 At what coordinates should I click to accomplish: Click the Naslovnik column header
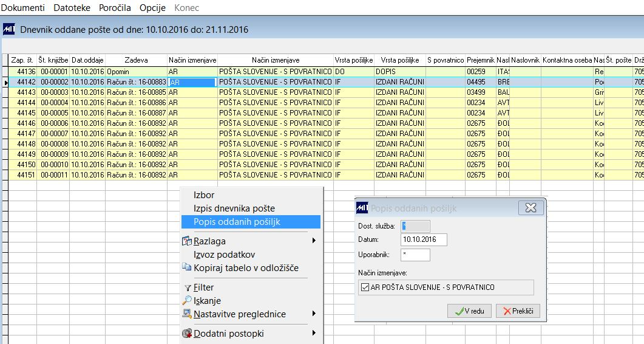[525, 60]
